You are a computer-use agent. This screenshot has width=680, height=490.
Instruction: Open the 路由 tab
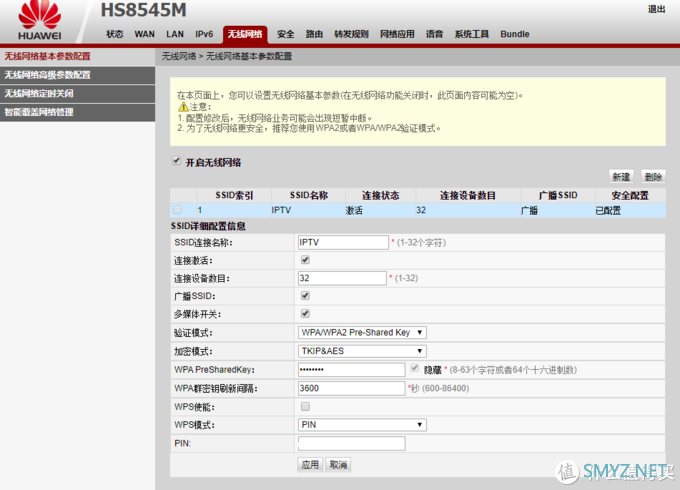click(x=314, y=34)
